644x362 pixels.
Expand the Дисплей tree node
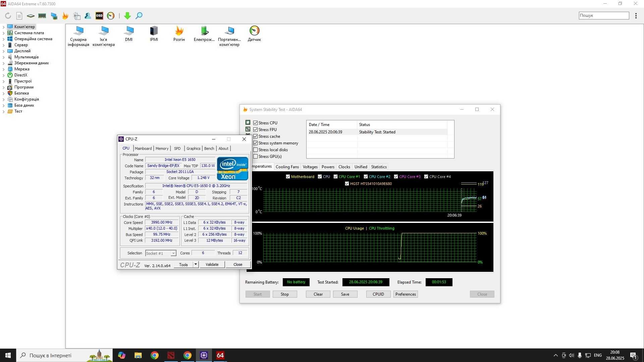pyautogui.click(x=3, y=51)
